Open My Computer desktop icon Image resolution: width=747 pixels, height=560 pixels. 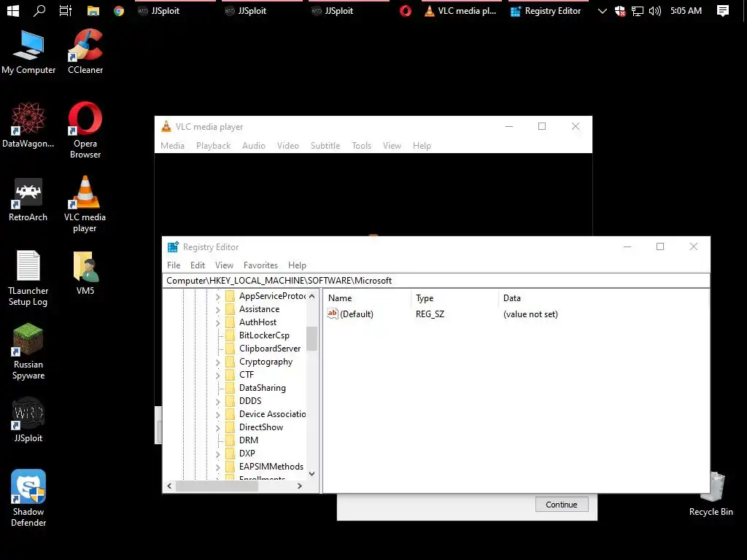click(28, 52)
